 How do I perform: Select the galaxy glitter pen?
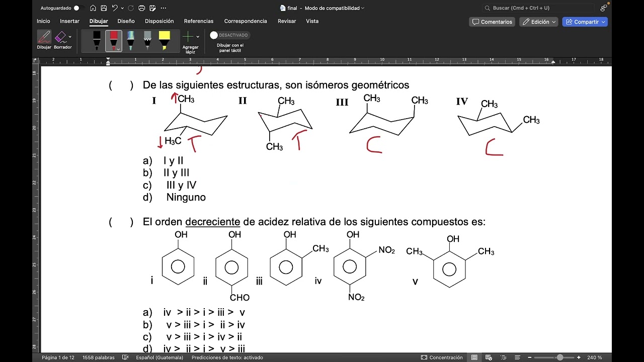(x=130, y=41)
